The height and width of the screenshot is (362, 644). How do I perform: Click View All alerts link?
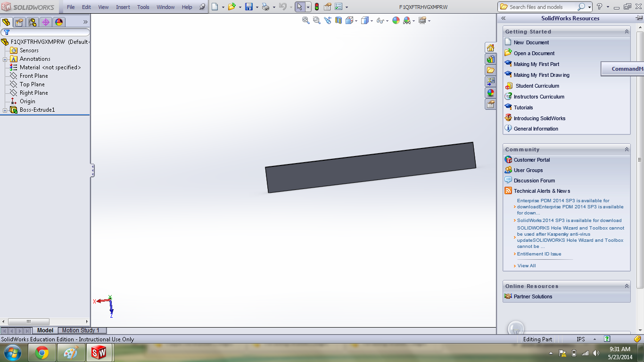click(x=527, y=266)
